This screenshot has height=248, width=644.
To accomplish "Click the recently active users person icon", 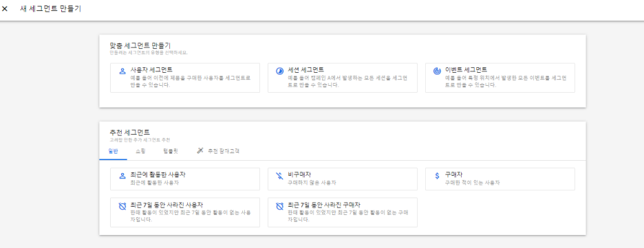I will 122,176.
